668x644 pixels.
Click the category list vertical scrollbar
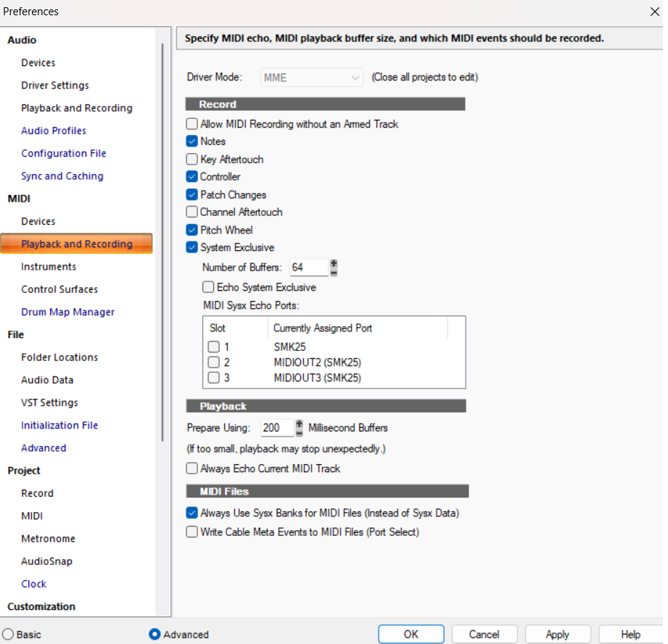162,239
